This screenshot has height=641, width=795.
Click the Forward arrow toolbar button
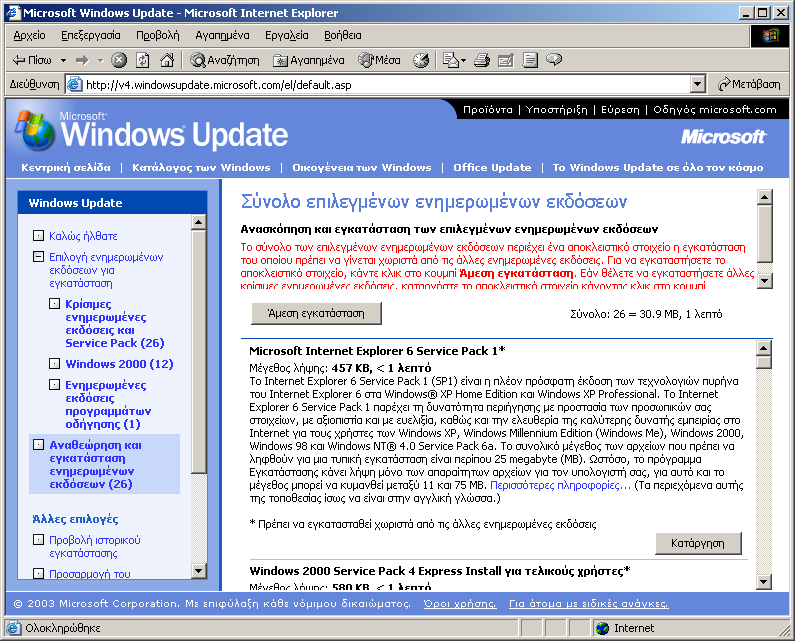tap(82, 60)
